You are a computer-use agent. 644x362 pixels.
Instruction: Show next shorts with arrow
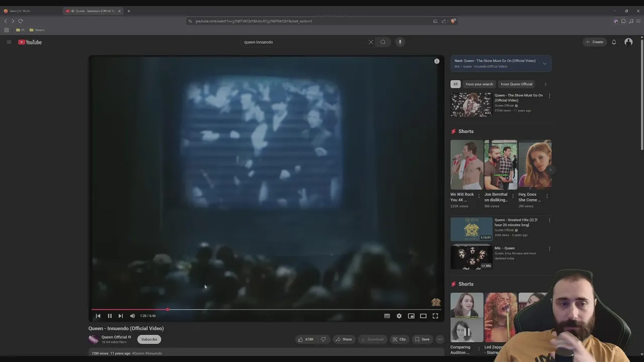coord(550,170)
